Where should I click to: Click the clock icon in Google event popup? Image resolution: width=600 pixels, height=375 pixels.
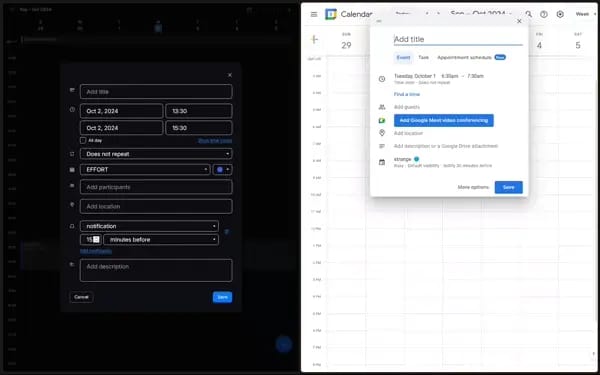[x=382, y=79]
